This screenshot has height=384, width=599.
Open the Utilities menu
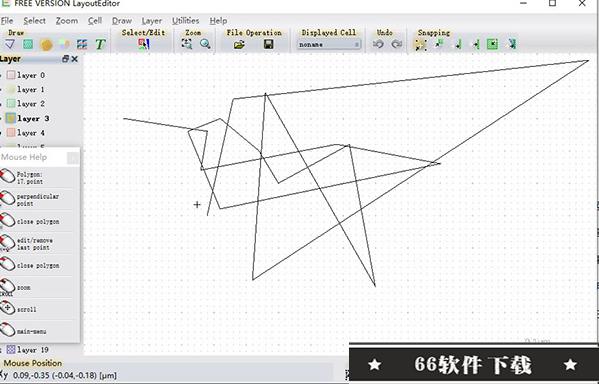(x=185, y=21)
